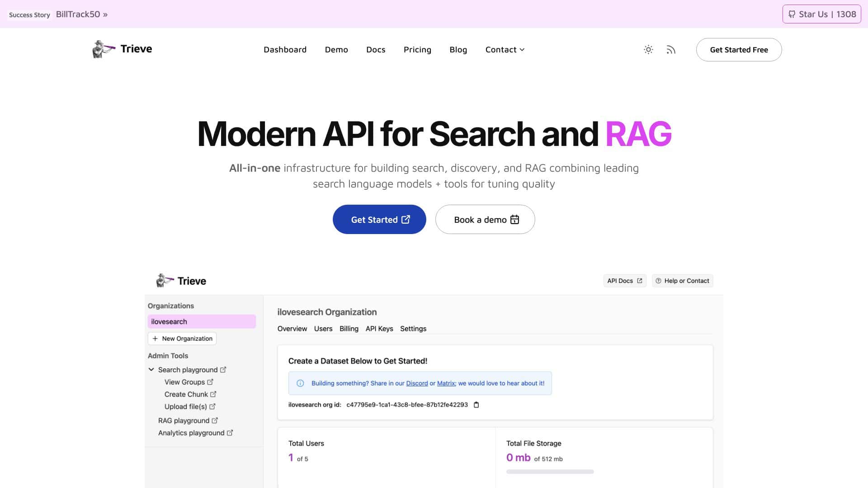The image size is (868, 488).
Task: Toggle the light/dark theme sun icon
Action: (x=648, y=50)
